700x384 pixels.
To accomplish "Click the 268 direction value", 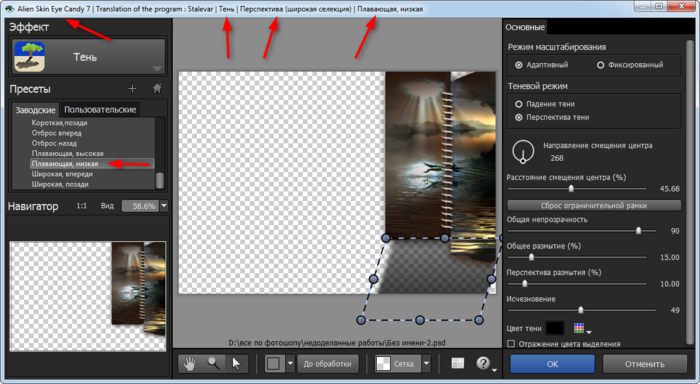I will pos(557,158).
